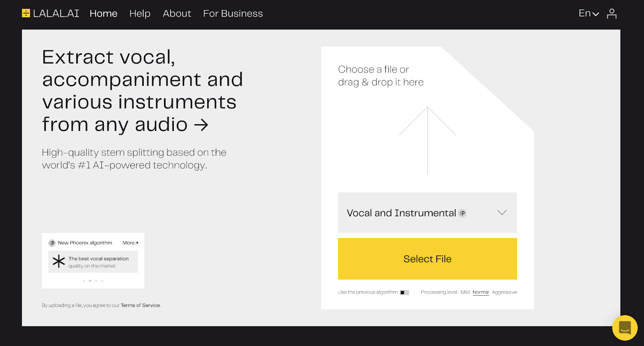Click 'Choose a file or drag & drop it here' text
The height and width of the screenshot is (346, 644).
click(x=381, y=76)
